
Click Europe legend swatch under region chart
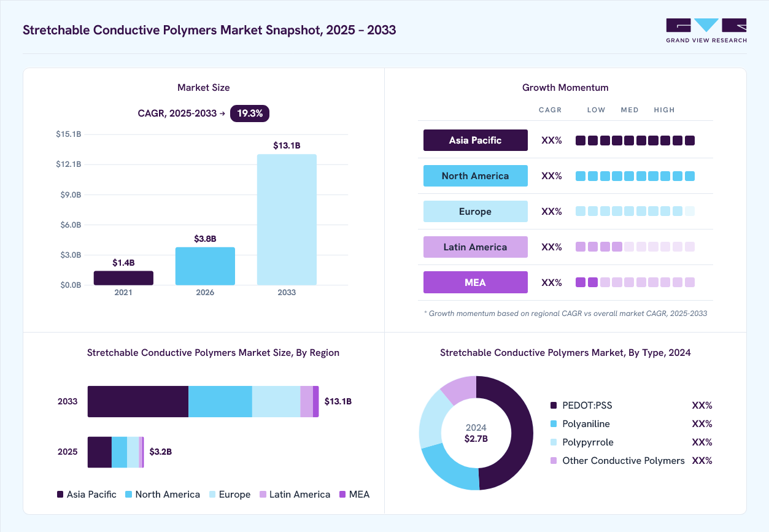tap(212, 495)
